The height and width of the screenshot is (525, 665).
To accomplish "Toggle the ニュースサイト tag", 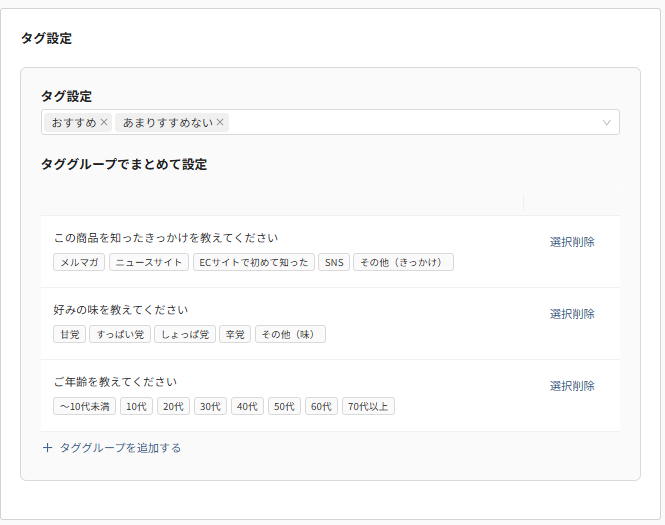I will click(x=148, y=262).
